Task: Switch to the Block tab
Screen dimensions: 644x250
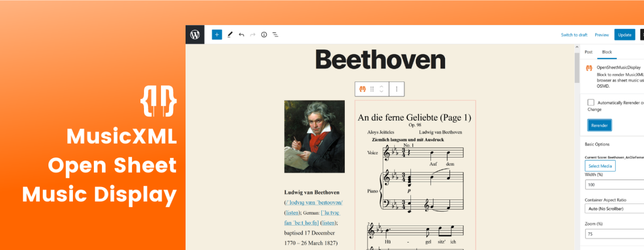Action: pos(607,52)
